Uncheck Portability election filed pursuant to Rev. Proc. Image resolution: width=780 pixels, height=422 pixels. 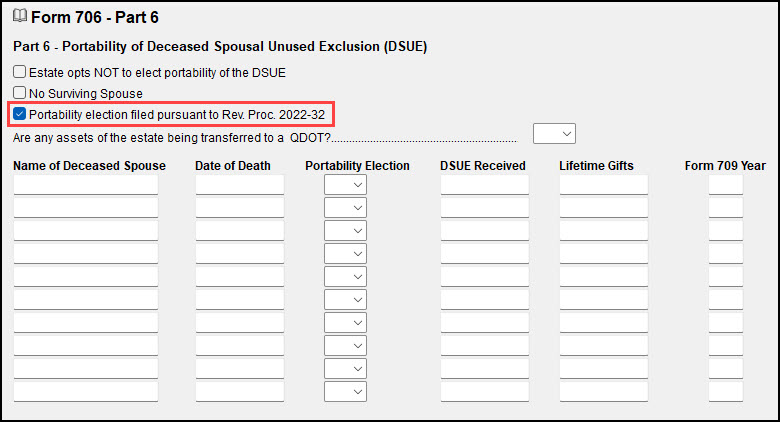pyautogui.click(x=19, y=114)
